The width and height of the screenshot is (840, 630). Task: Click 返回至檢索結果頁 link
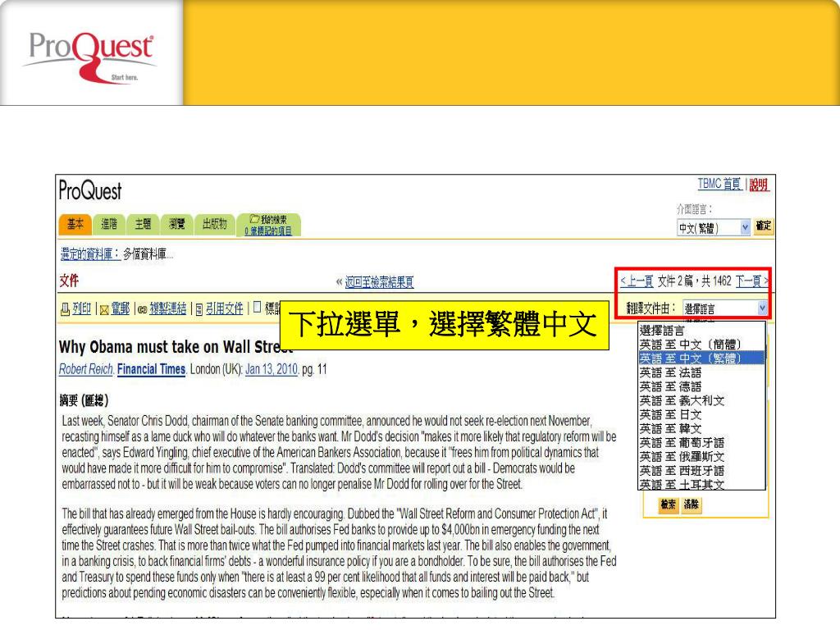click(379, 282)
